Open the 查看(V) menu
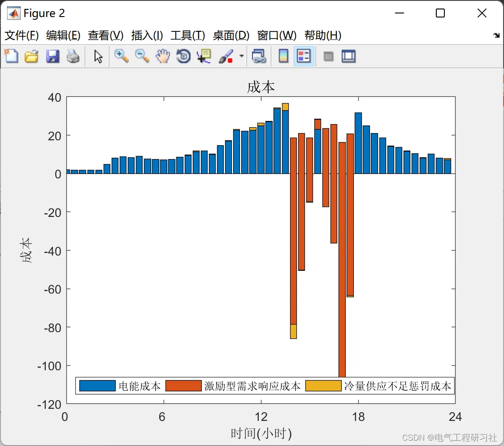 click(106, 35)
